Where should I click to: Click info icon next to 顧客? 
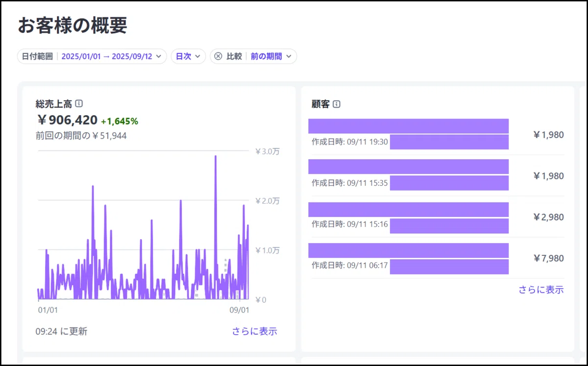click(x=337, y=104)
